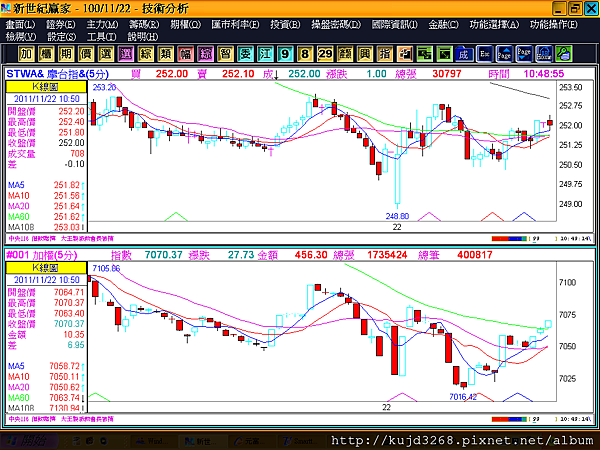The image size is (600, 450).
Task: Open the 功能選擇(A) menu
Action: (x=494, y=24)
